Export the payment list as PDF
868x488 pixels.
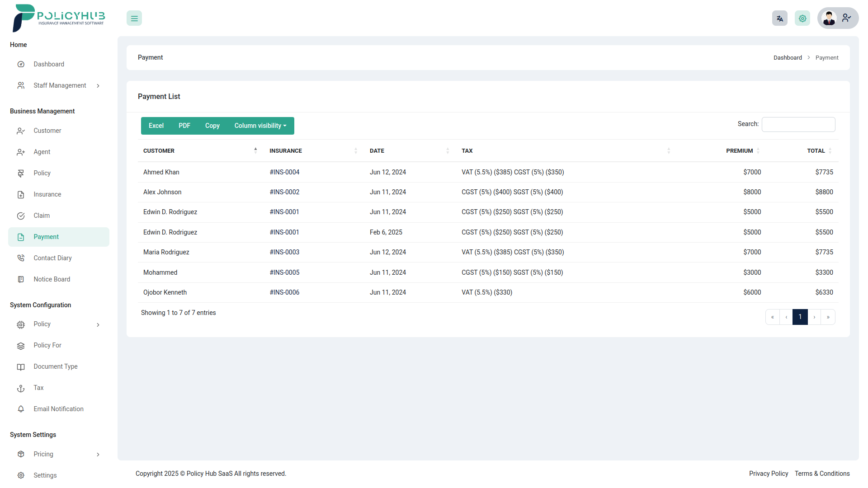tap(184, 126)
